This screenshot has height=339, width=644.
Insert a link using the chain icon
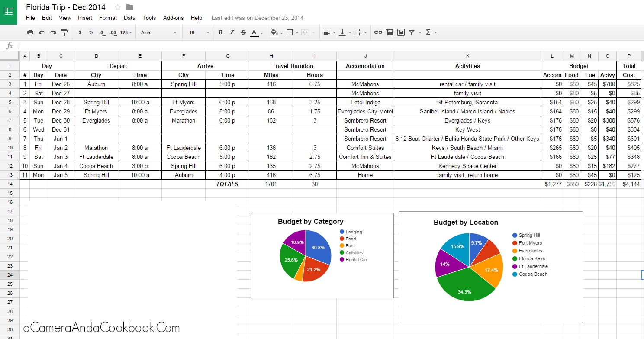click(x=378, y=32)
